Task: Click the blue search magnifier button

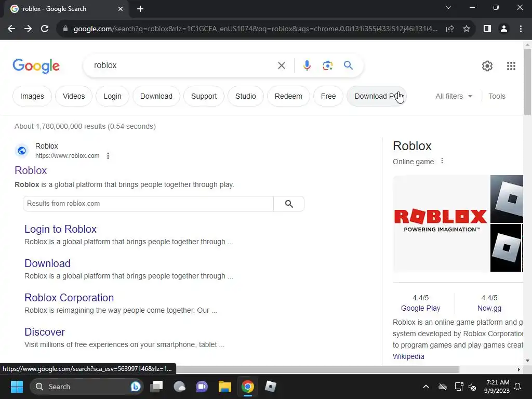Action: click(x=349, y=65)
